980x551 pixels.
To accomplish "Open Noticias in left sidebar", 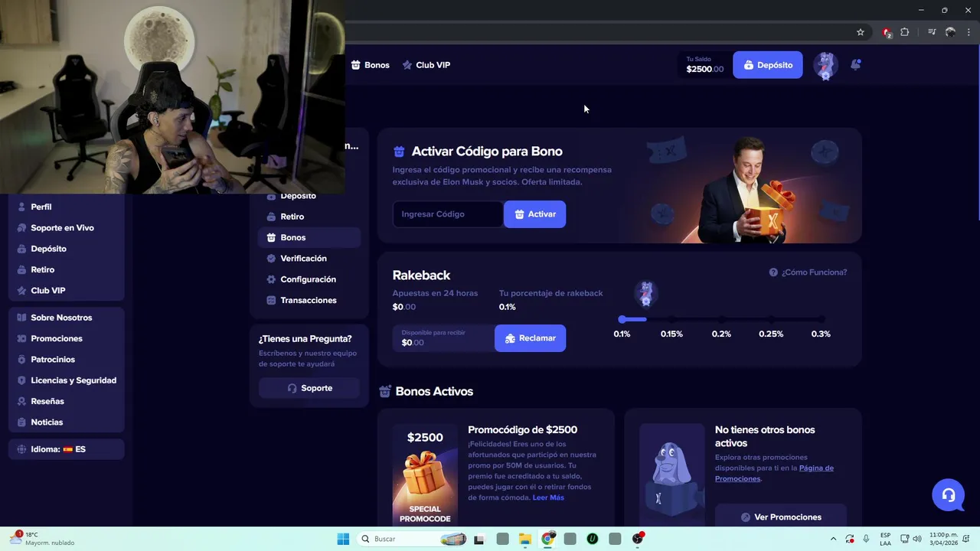I will (67, 422).
